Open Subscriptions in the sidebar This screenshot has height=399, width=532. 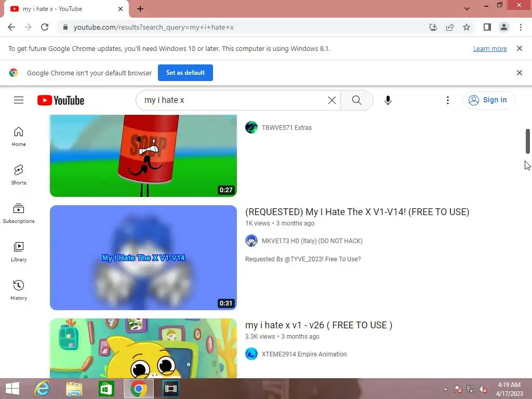click(x=19, y=214)
